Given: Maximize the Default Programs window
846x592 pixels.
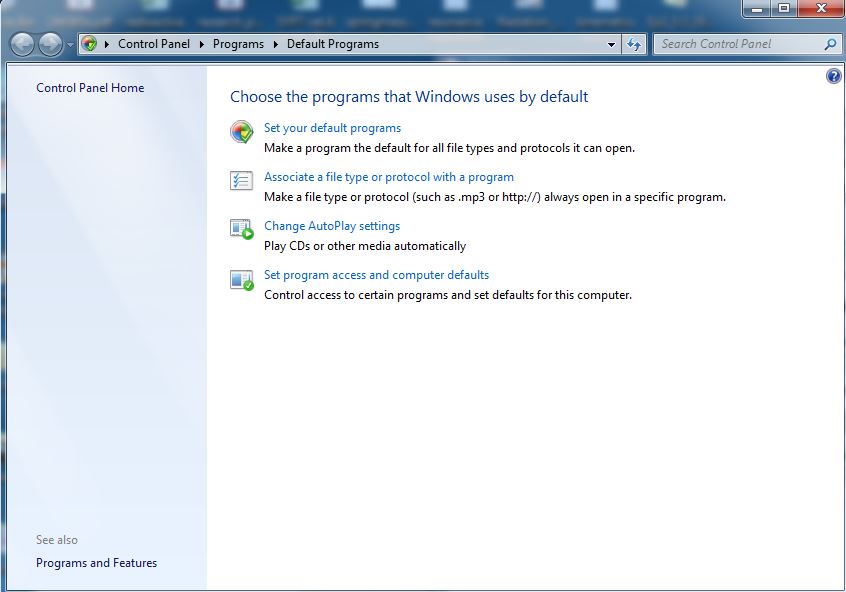Looking at the screenshot, I should 784,9.
